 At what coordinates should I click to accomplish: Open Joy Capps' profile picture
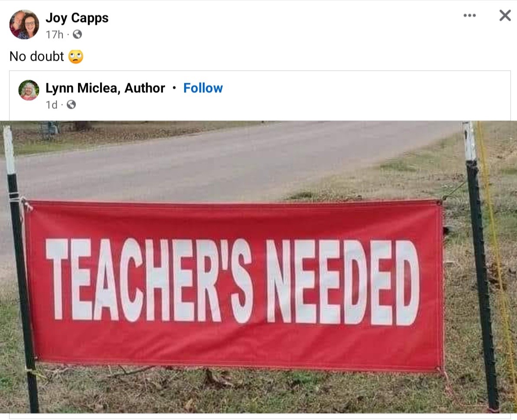coord(24,24)
